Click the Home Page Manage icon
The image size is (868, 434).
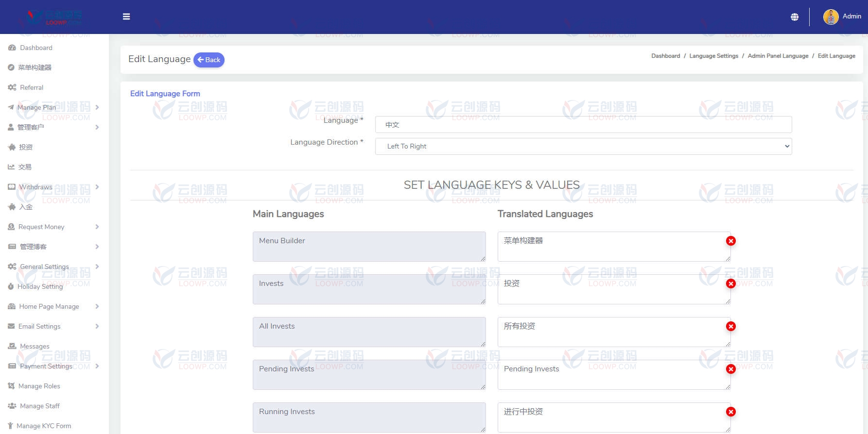point(12,306)
